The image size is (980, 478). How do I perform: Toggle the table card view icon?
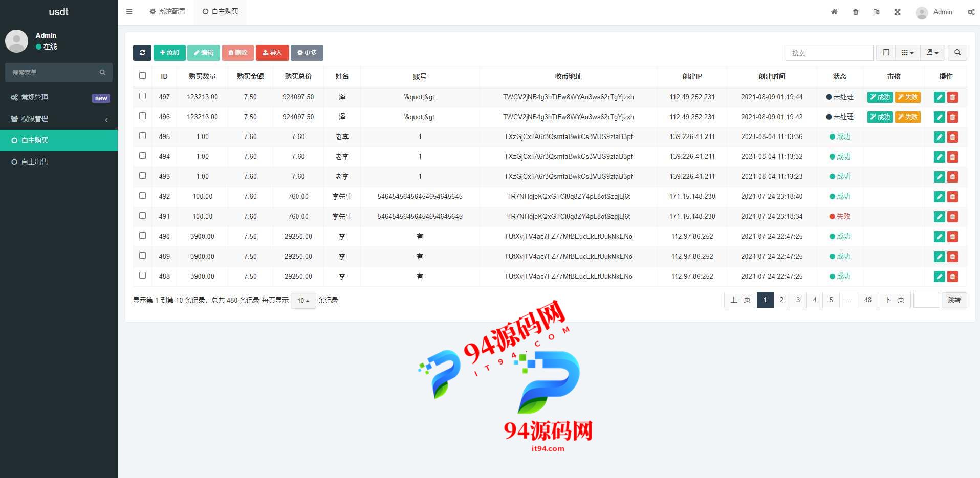click(x=886, y=53)
